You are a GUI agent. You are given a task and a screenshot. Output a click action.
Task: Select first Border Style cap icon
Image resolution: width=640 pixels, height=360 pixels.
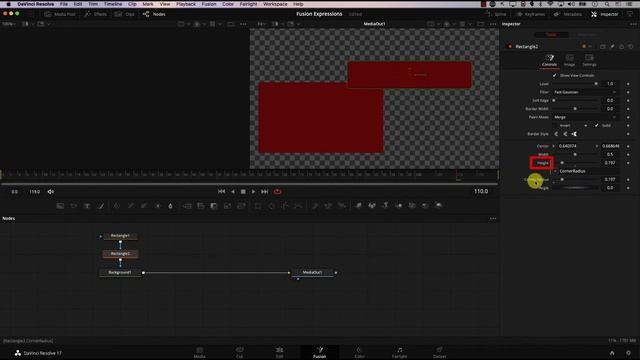point(556,134)
